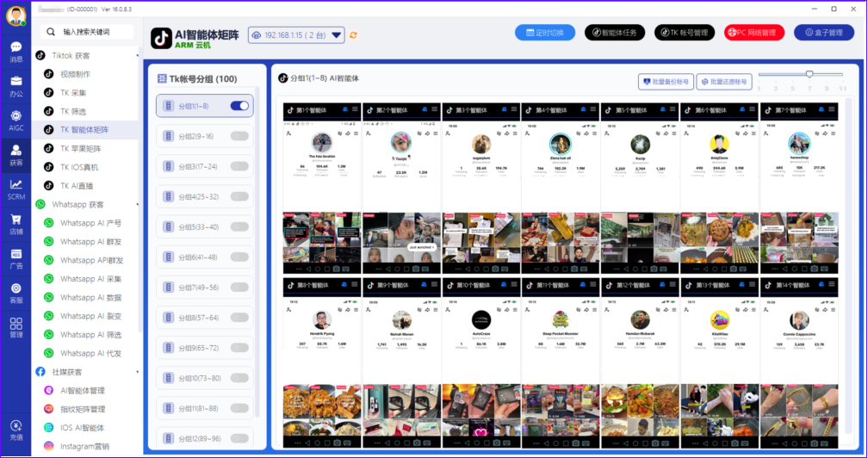Open the 店铺 shop cart sidebar icon
Image resolution: width=868 pixels, height=458 pixels.
[16, 224]
